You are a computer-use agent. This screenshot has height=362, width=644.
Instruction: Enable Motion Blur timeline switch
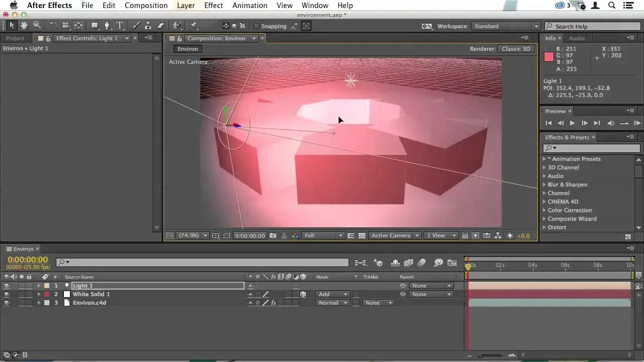(422, 262)
